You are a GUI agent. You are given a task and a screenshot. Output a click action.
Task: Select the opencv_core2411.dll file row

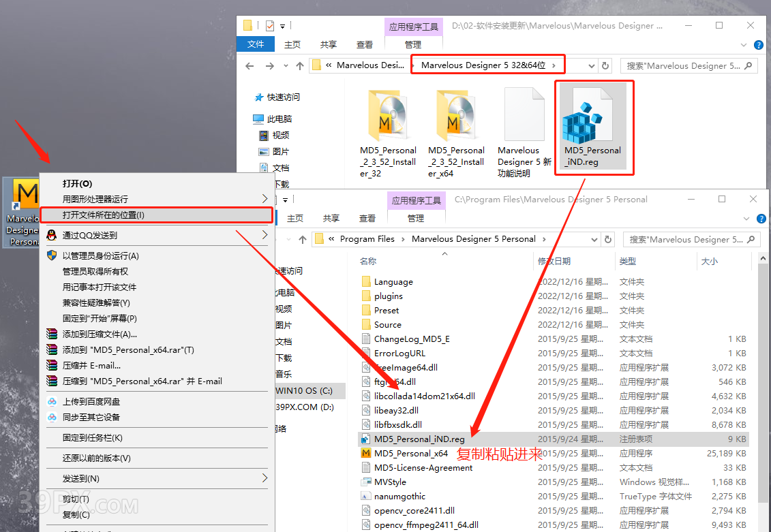tap(554, 510)
